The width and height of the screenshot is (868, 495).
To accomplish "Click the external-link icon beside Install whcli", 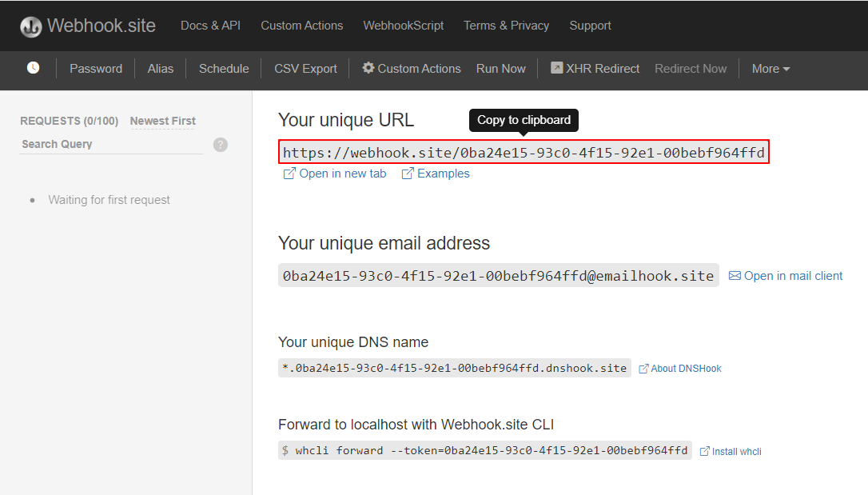I will point(704,451).
